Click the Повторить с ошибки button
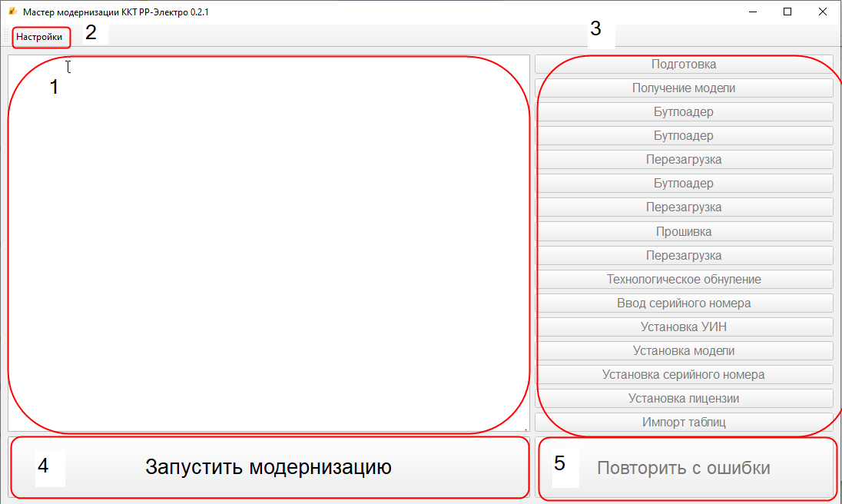This screenshot has height=504, width=842. click(684, 468)
